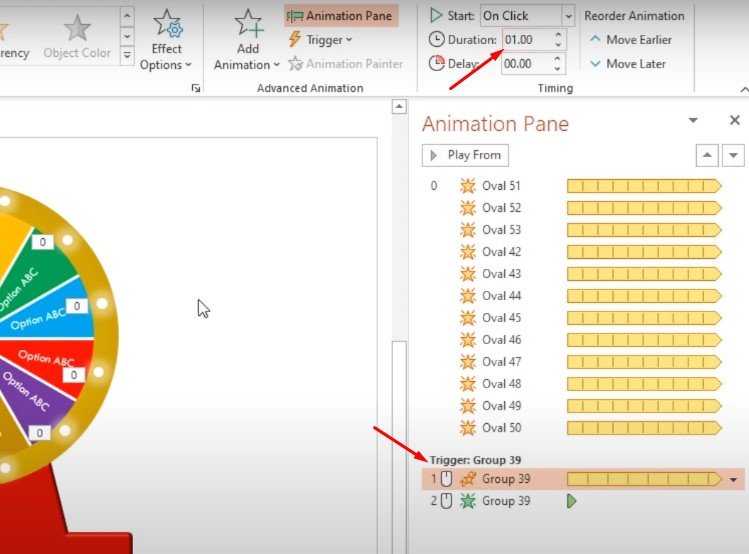Click the Delay input field
The image size is (749, 554).
point(526,64)
